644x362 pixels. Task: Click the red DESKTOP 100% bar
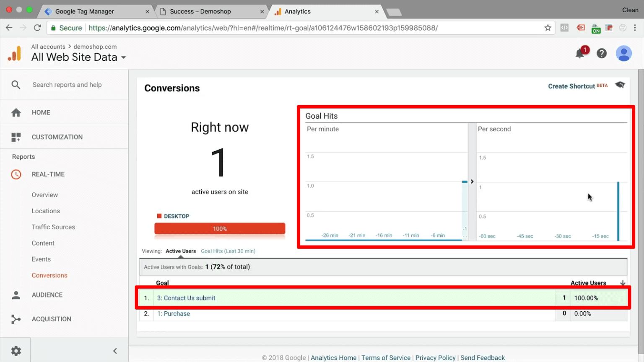(x=220, y=229)
